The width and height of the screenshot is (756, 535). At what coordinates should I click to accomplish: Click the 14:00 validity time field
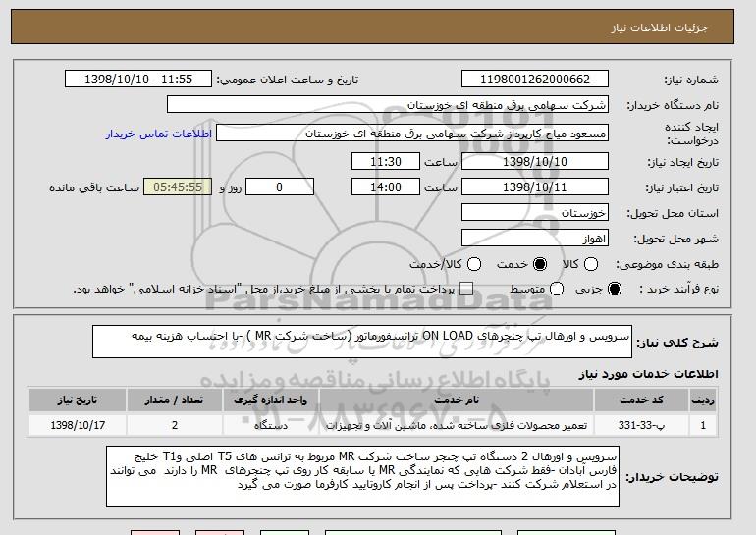pyautogui.click(x=386, y=187)
